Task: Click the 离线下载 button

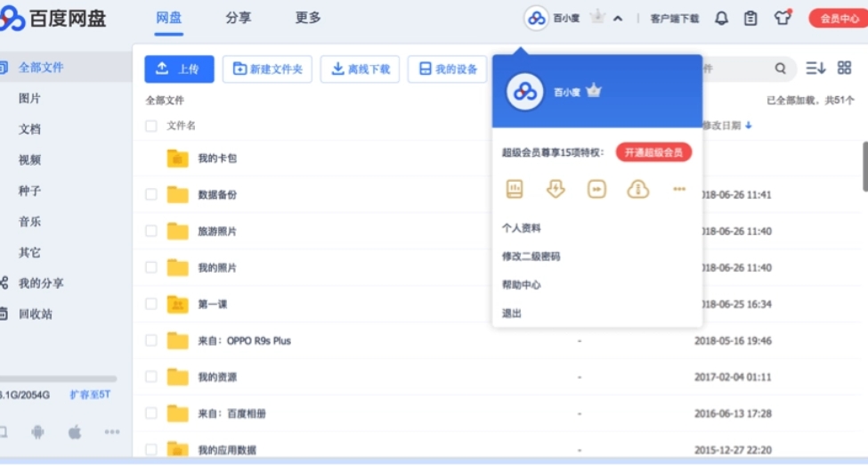Action: tap(360, 69)
